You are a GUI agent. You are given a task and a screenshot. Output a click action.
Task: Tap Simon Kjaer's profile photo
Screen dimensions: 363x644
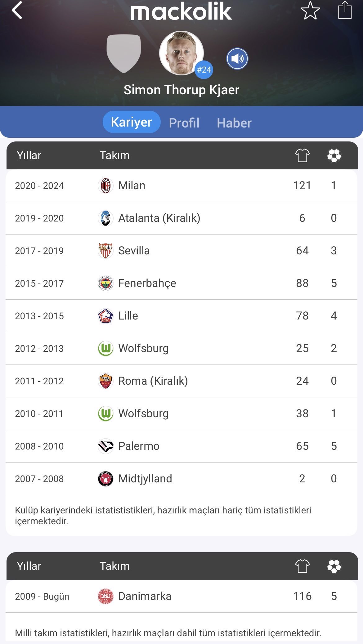point(181,53)
